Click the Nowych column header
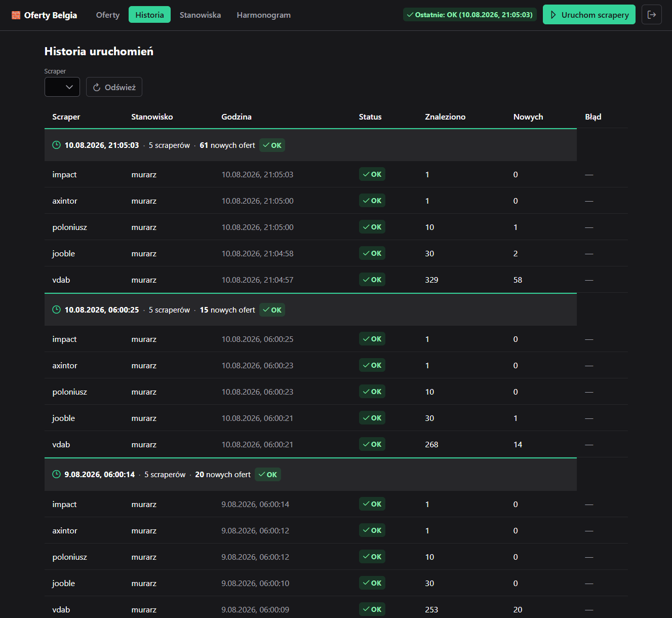The width and height of the screenshot is (672, 618). click(528, 117)
